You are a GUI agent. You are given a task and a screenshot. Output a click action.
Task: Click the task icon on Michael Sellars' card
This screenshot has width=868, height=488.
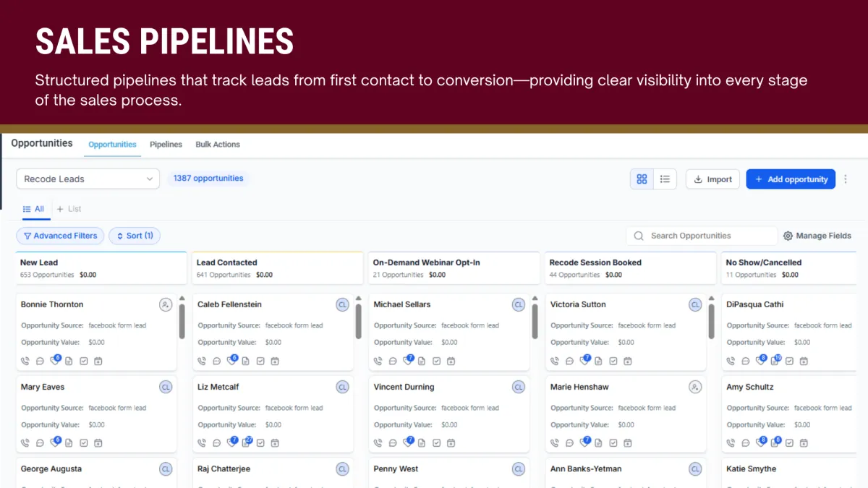tap(436, 361)
